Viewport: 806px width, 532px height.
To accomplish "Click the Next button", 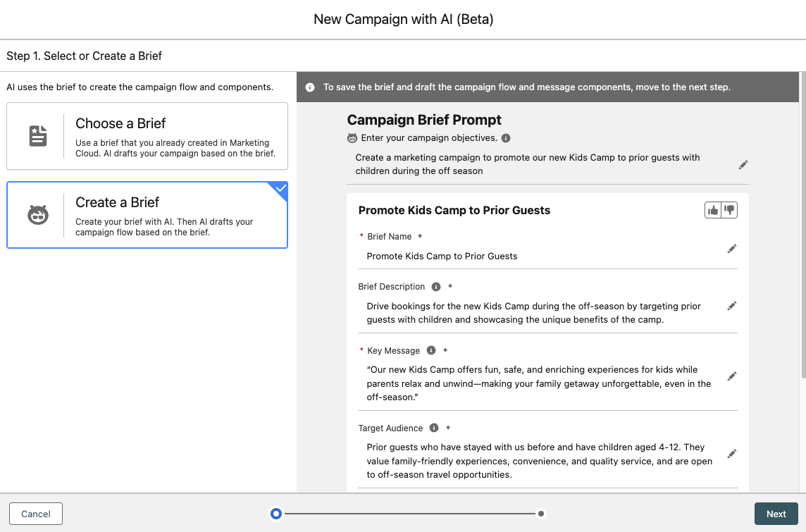I will [776, 514].
